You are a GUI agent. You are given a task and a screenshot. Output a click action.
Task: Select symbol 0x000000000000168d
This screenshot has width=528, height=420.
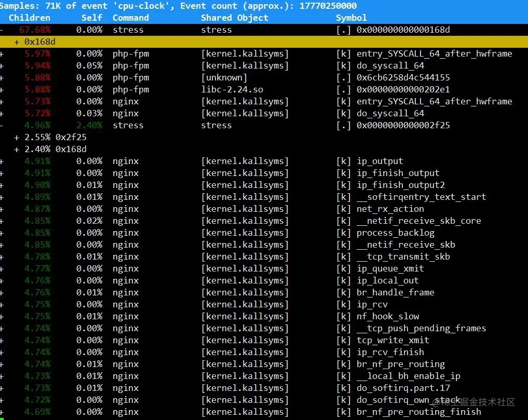(403, 30)
